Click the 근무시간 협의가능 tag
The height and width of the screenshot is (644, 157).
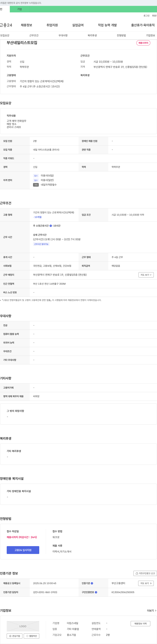(x=41, y=244)
